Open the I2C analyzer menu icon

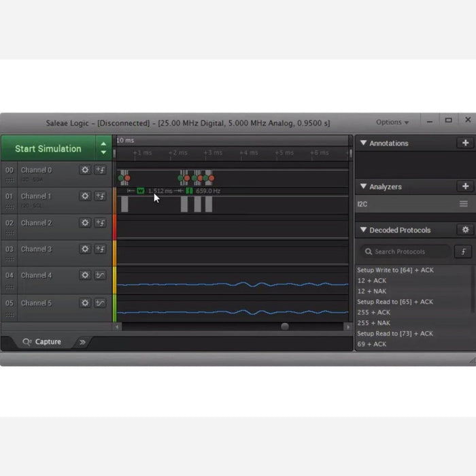(x=464, y=204)
